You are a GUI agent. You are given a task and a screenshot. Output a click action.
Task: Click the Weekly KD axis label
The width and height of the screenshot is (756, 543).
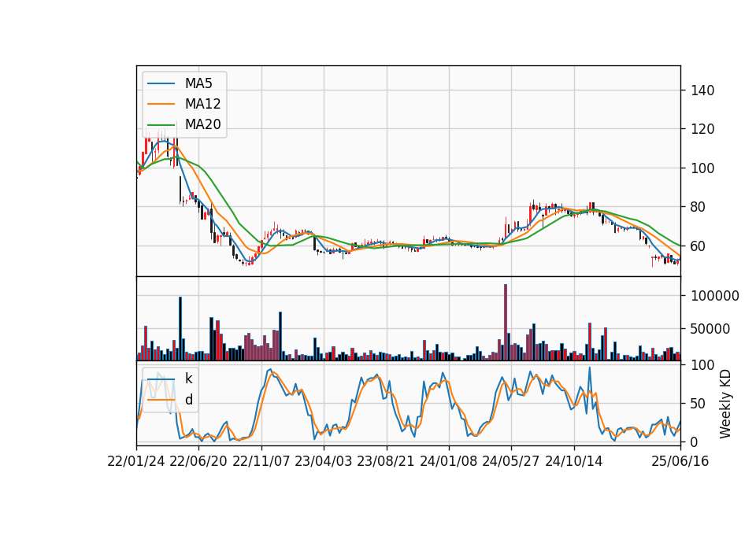tap(725, 404)
